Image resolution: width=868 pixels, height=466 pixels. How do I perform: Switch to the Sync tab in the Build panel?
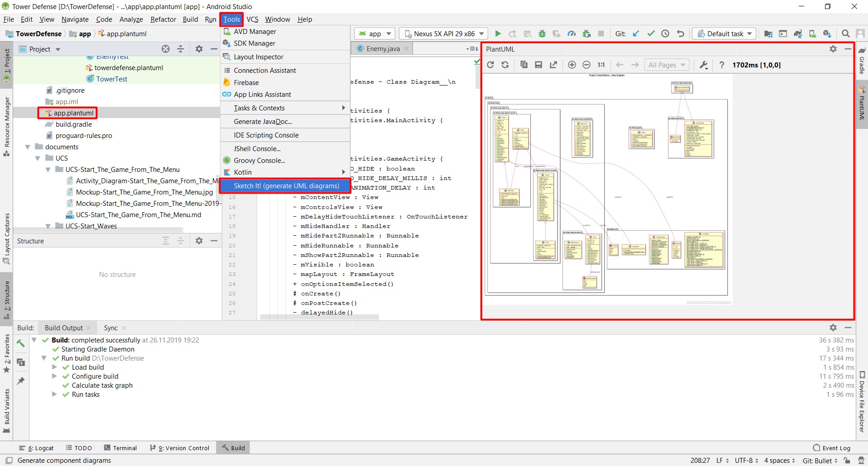pyautogui.click(x=111, y=328)
